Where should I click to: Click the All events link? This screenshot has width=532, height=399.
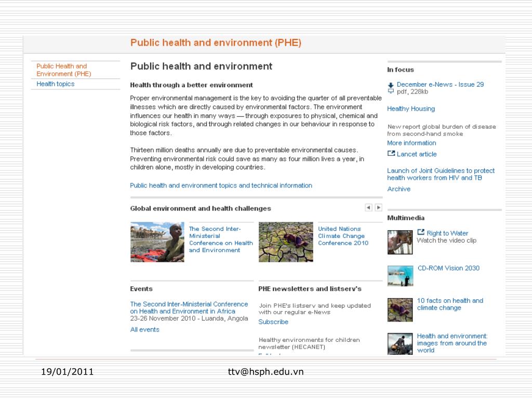click(144, 329)
